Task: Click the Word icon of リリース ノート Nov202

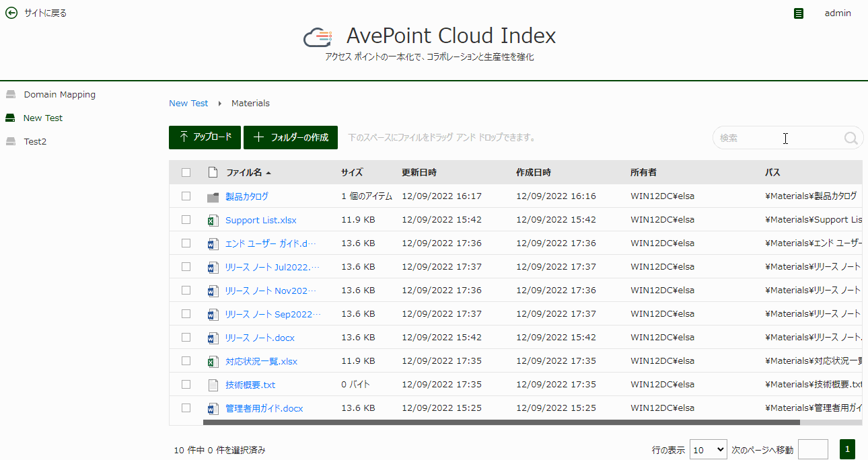Action: pos(213,291)
